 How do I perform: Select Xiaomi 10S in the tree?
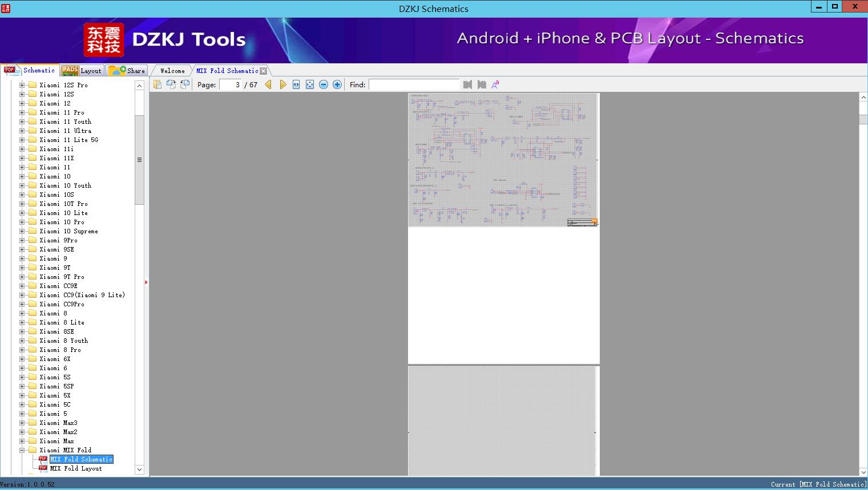click(56, 195)
